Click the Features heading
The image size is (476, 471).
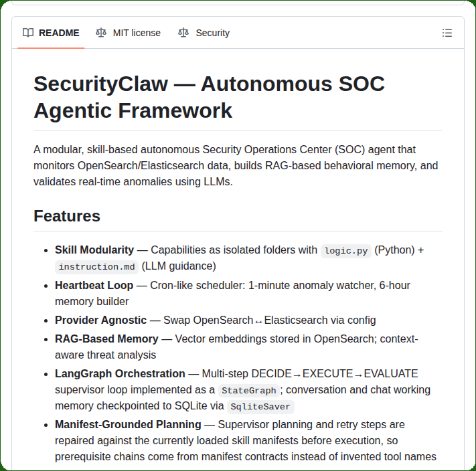coord(67,216)
